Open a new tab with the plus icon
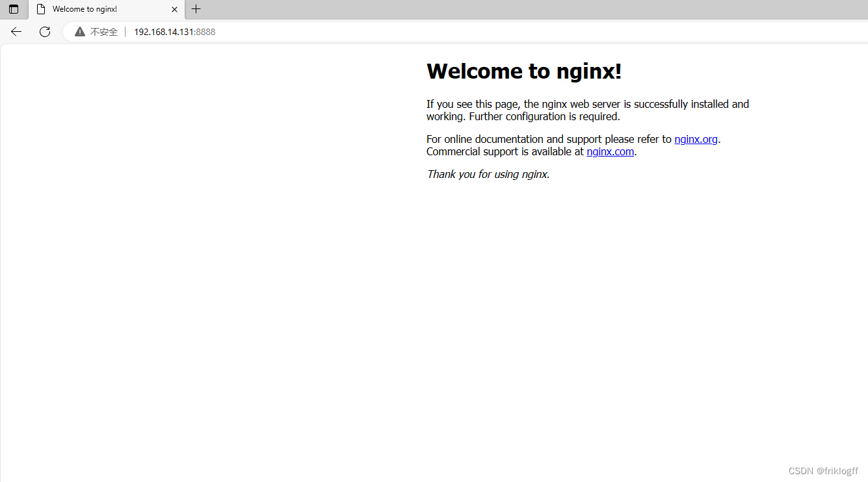 (x=196, y=9)
